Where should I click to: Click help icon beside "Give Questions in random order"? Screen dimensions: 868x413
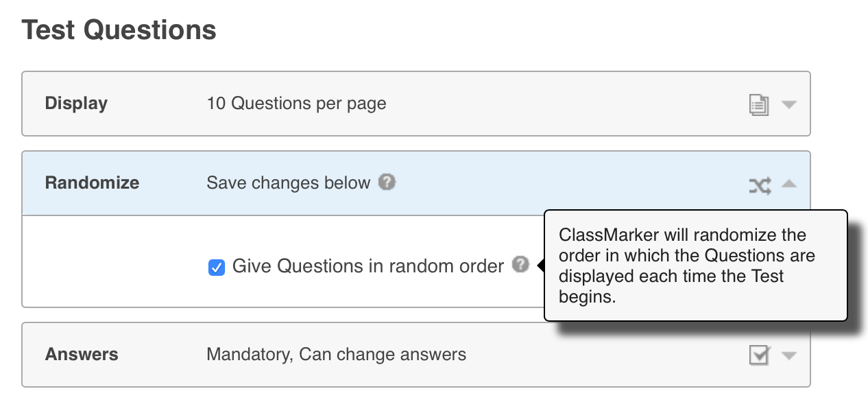click(x=521, y=265)
